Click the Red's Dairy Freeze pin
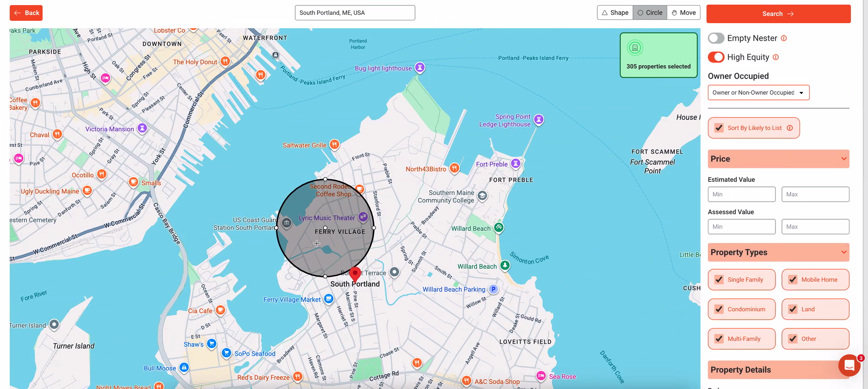Screen dimensions: 868x389 point(298,377)
